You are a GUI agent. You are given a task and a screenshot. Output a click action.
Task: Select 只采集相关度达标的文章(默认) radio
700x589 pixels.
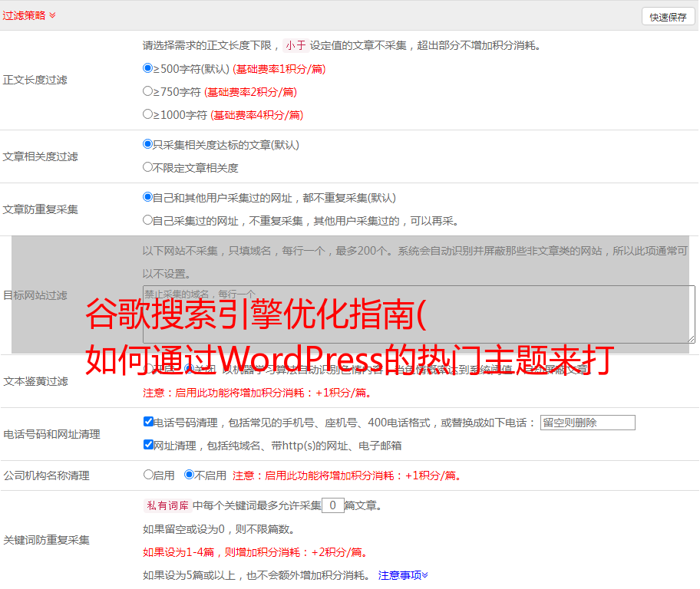(147, 144)
